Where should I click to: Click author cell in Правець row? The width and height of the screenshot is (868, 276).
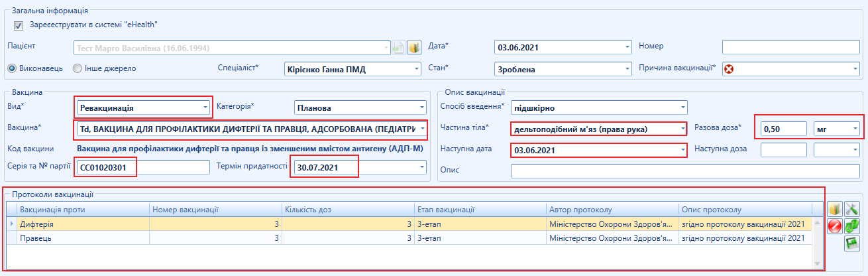[x=614, y=237]
